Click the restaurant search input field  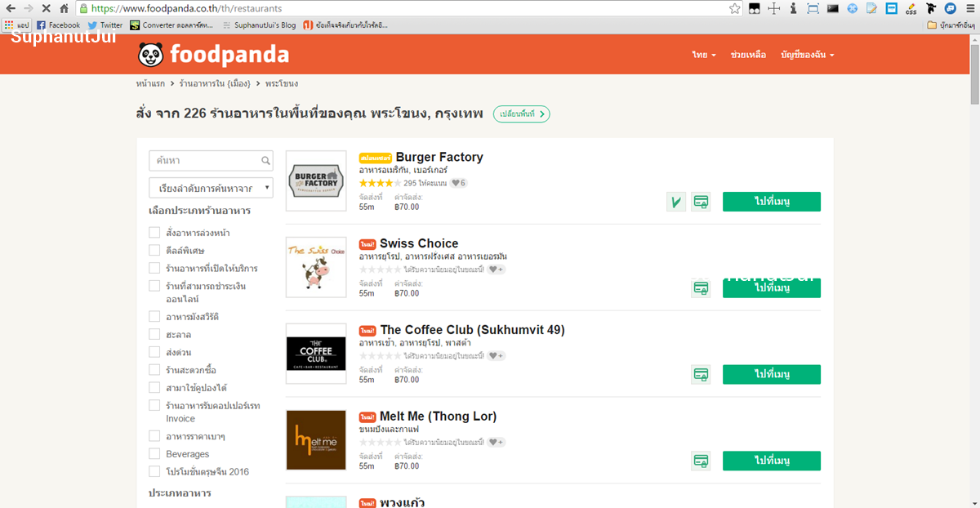(x=211, y=160)
